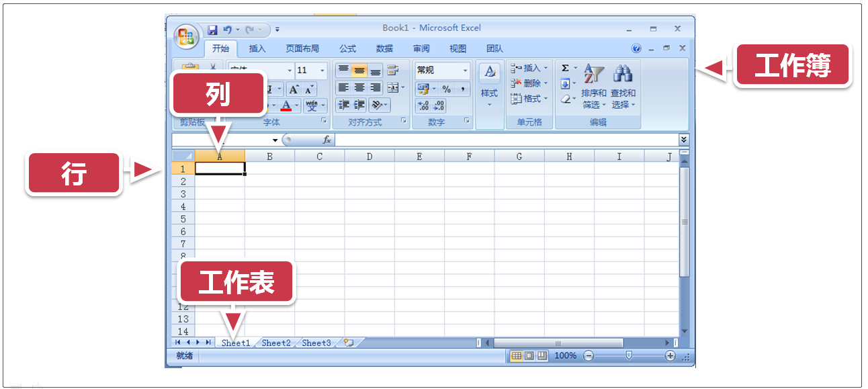This screenshot has width=868, height=389.
Task: Open the Excel Help question mark
Action: [x=636, y=48]
